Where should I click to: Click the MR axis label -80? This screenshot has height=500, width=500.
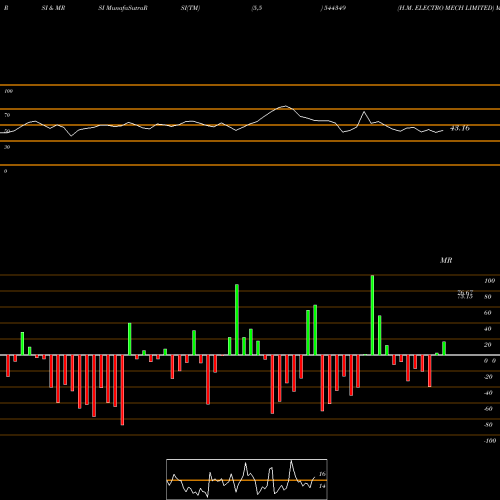[x=488, y=425]
